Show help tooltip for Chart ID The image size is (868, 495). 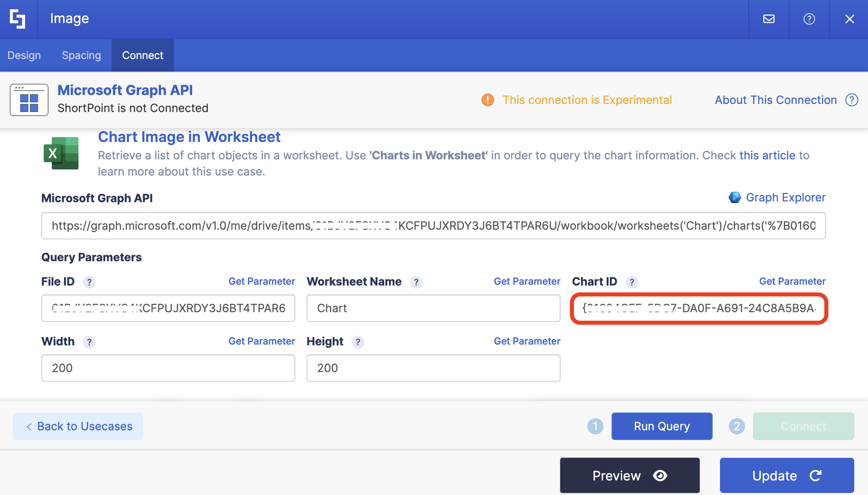point(632,282)
